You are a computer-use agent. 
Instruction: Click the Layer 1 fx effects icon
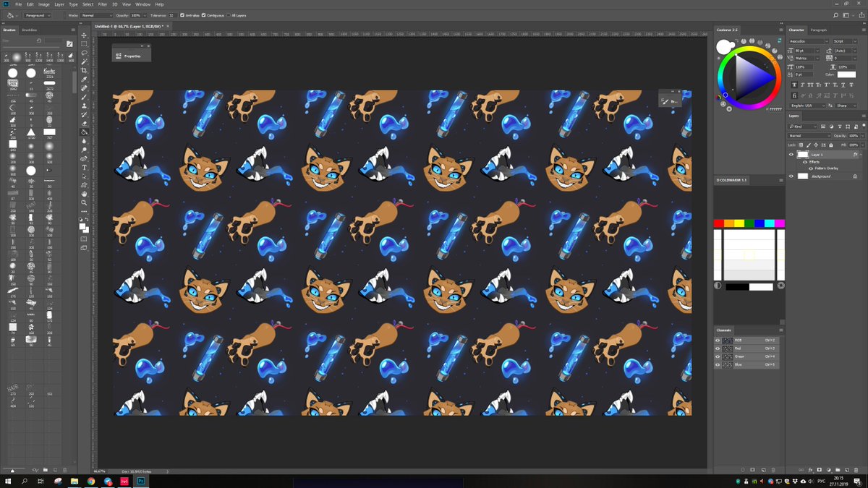pos(855,155)
